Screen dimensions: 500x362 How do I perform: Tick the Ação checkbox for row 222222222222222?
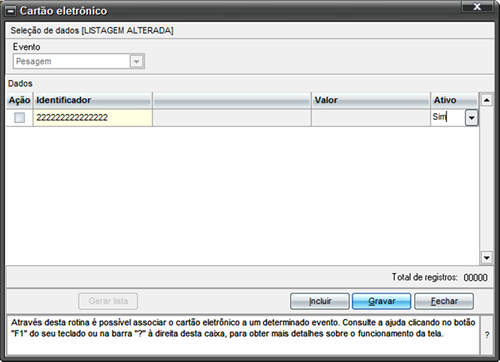[19, 117]
